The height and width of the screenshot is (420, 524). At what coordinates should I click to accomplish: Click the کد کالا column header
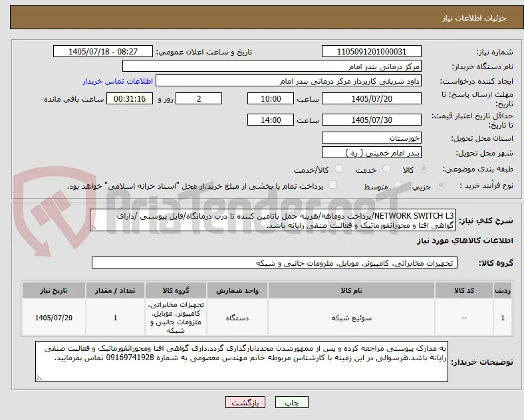pos(464,290)
